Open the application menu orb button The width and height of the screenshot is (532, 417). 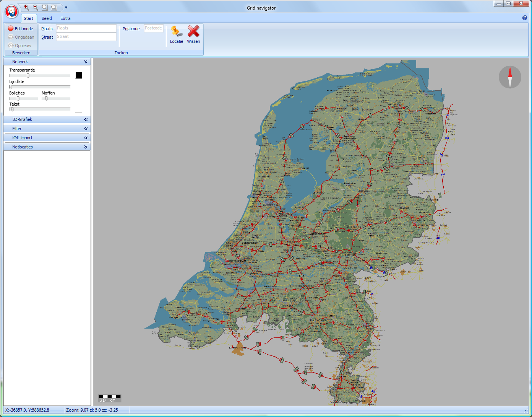pos(12,11)
